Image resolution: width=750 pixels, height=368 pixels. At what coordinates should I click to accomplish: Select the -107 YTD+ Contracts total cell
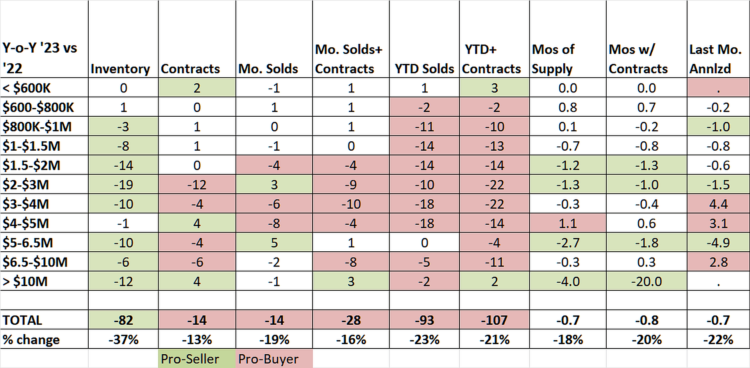(x=493, y=320)
